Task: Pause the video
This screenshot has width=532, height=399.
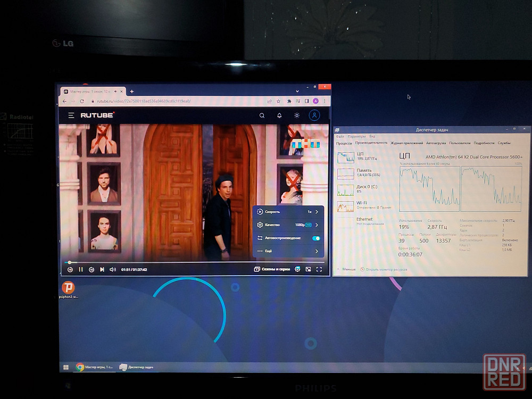Action: (x=81, y=269)
